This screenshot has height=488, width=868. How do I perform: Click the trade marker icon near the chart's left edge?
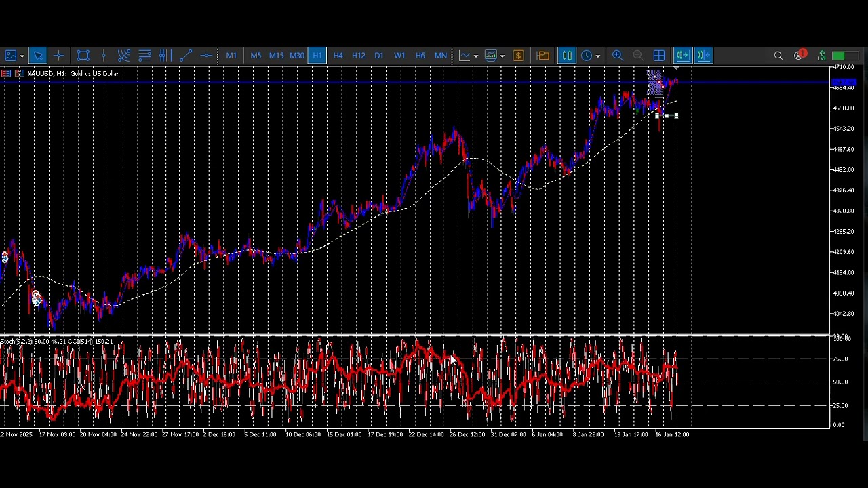pyautogui.click(x=5, y=258)
